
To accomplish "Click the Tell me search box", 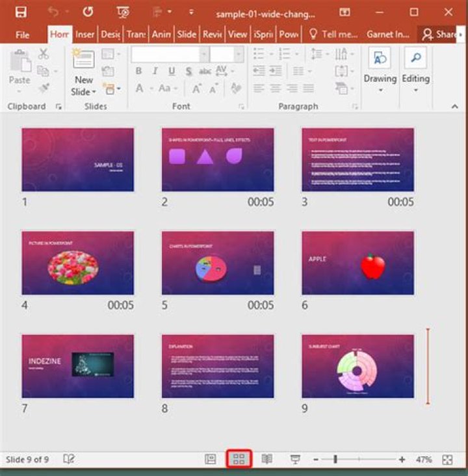I will tap(333, 34).
